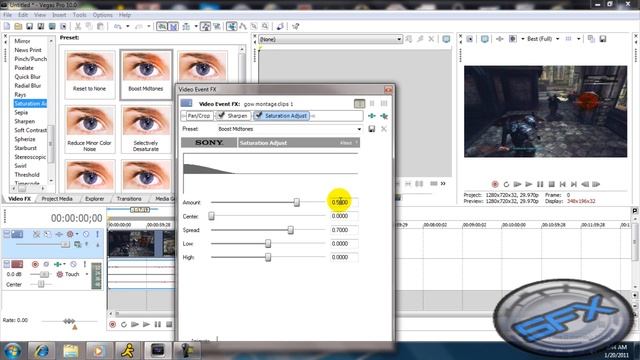Screen dimensions: 640x360
Task: Click the Remove Selected Plug-In icon
Action: 384,116
